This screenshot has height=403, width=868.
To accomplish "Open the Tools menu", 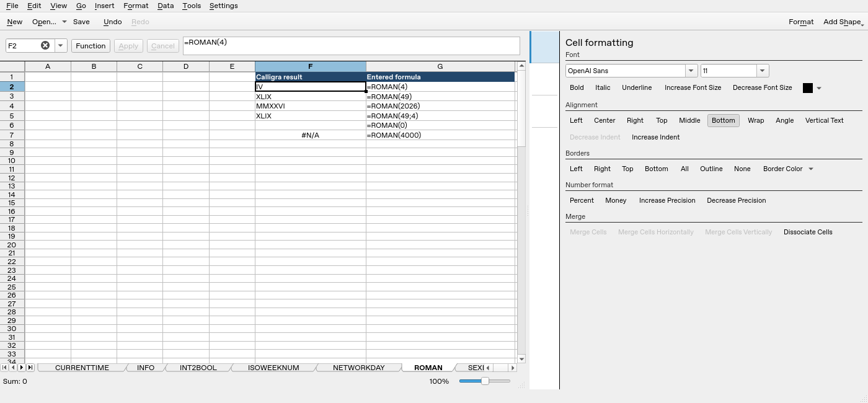I will [192, 6].
